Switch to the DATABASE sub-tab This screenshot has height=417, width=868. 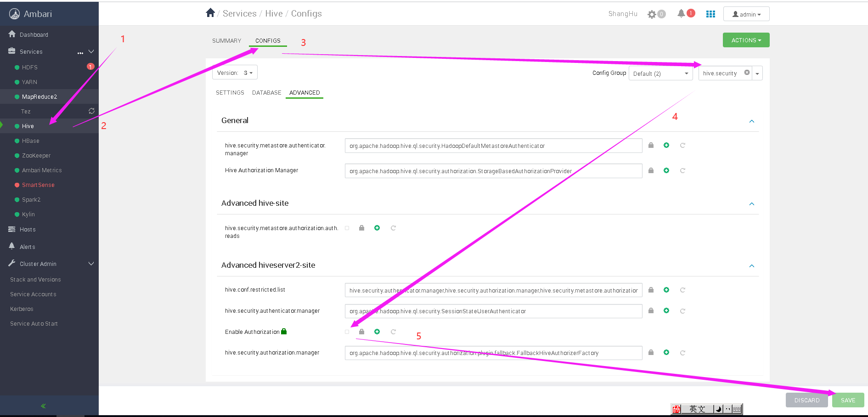[x=266, y=92]
